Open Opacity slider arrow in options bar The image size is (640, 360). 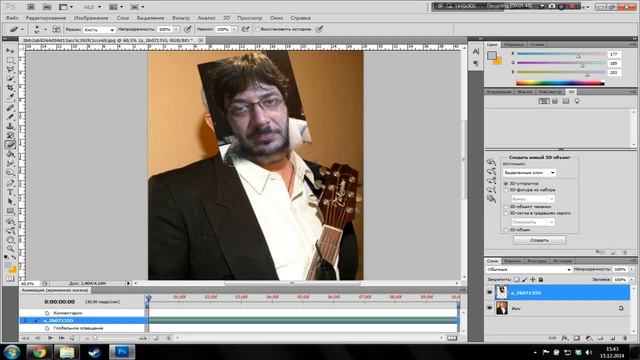tap(176, 29)
